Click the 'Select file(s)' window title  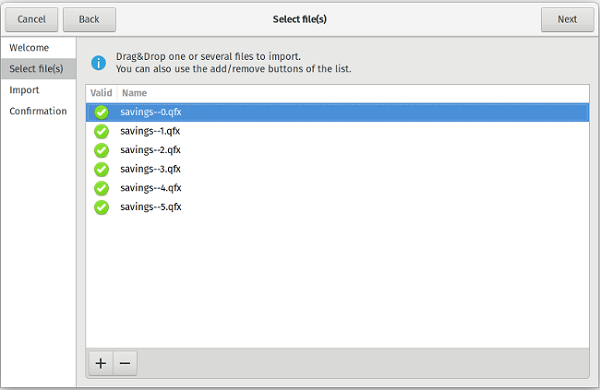[300, 19]
